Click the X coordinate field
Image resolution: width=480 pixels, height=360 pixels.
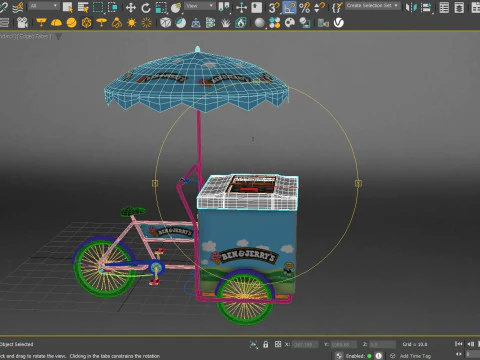click(x=305, y=344)
